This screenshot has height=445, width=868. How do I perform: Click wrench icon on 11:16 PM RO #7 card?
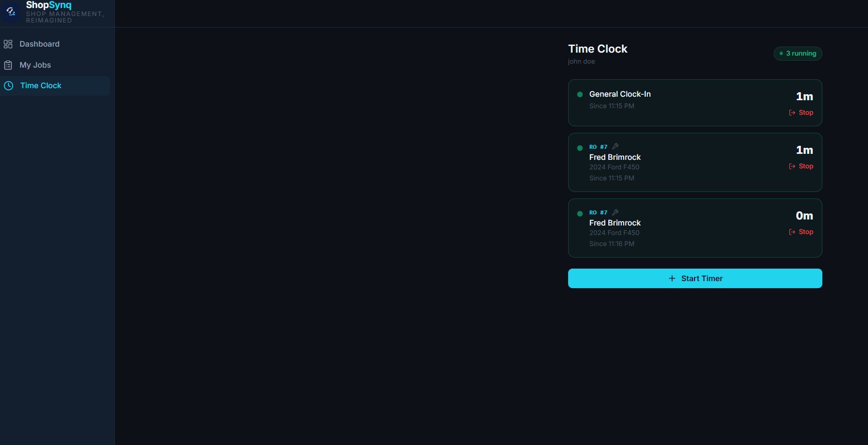click(x=615, y=212)
